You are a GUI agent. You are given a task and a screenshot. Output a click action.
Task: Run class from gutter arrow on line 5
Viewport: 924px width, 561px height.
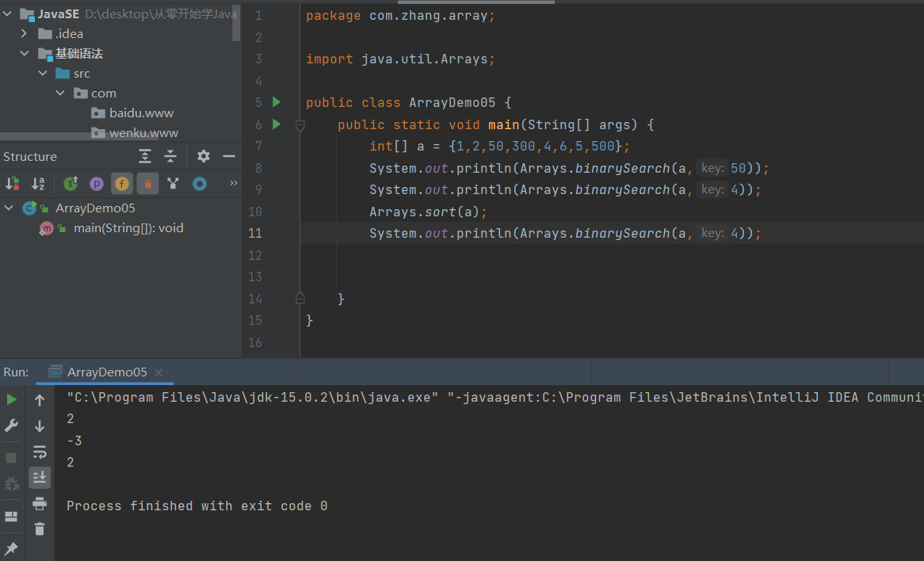tap(277, 102)
